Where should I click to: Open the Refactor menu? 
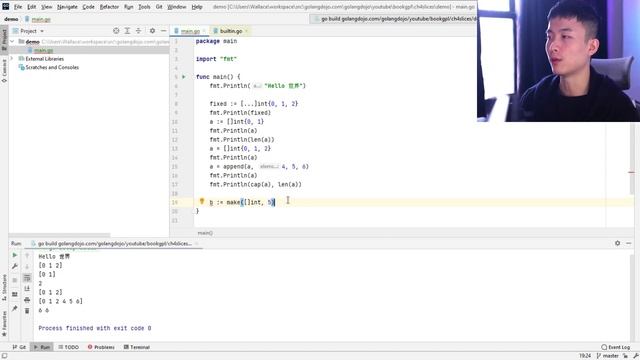coord(109,7)
